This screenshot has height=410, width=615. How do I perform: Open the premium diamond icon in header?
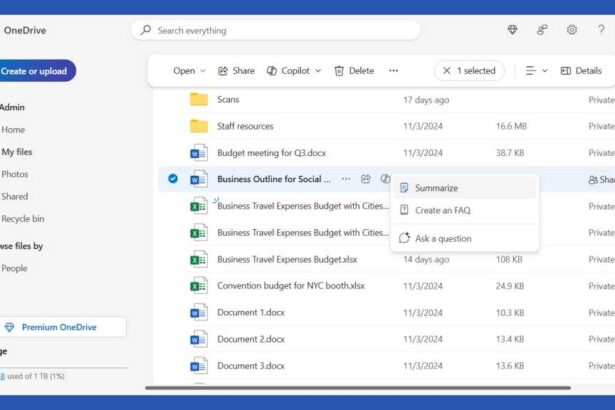(512, 30)
